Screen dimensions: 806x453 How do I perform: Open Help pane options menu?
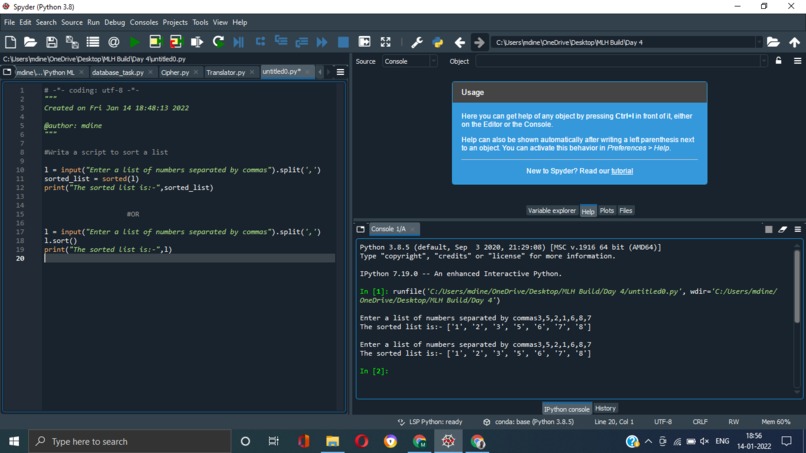[798, 61]
